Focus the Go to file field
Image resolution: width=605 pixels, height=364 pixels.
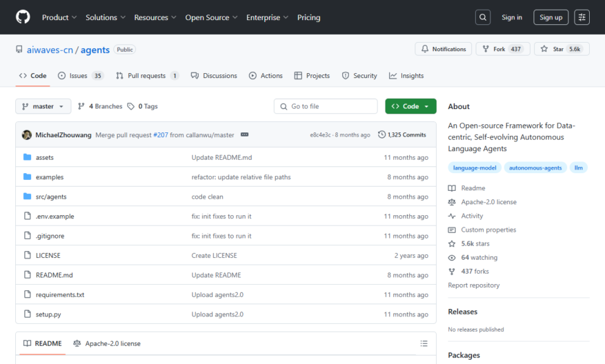[x=326, y=106]
